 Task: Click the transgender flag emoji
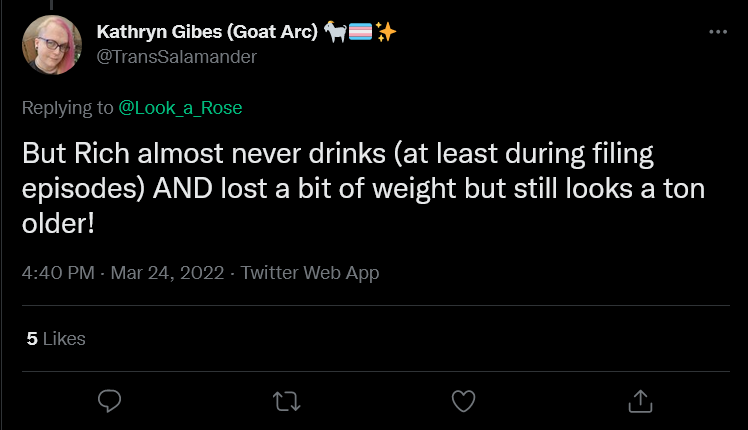tap(361, 32)
